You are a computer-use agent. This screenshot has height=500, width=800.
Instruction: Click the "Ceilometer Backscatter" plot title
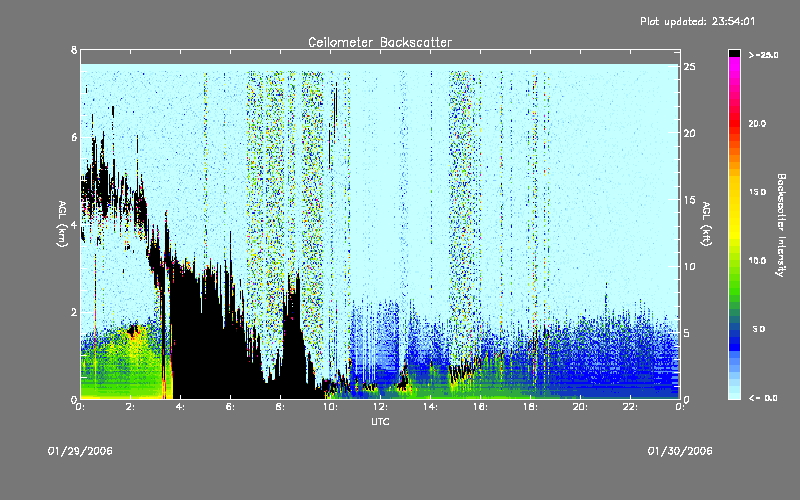(380, 42)
